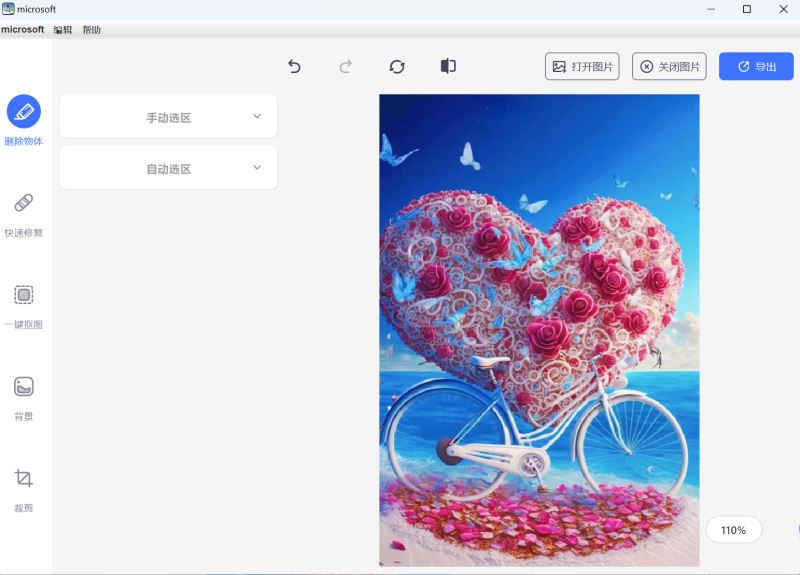
Task: Open the 帮助 menu
Action: coord(91,30)
